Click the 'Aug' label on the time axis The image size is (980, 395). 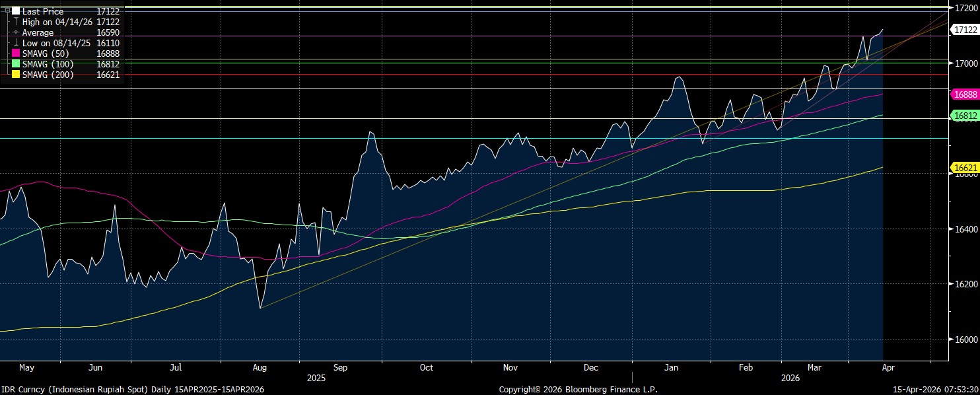pos(260,367)
